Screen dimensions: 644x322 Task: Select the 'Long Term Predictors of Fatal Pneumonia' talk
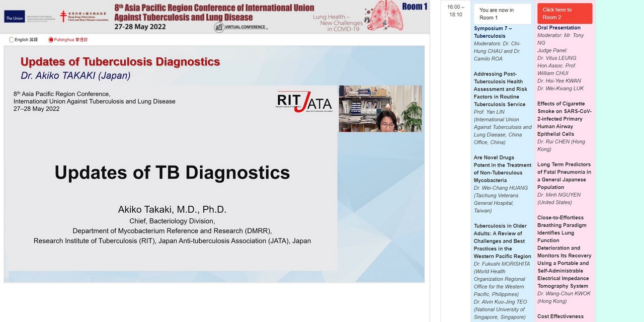[x=564, y=176]
